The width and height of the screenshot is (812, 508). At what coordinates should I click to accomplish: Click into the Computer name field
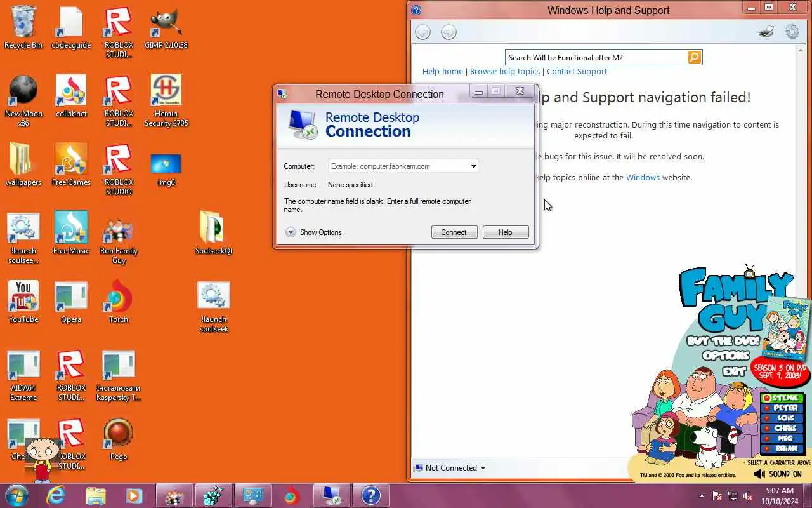[x=398, y=166]
